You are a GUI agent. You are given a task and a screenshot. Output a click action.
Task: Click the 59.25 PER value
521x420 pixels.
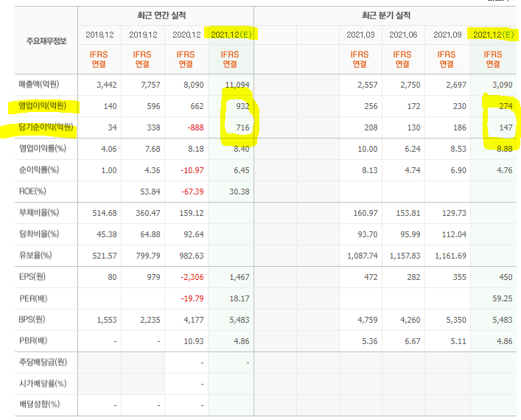point(503,298)
